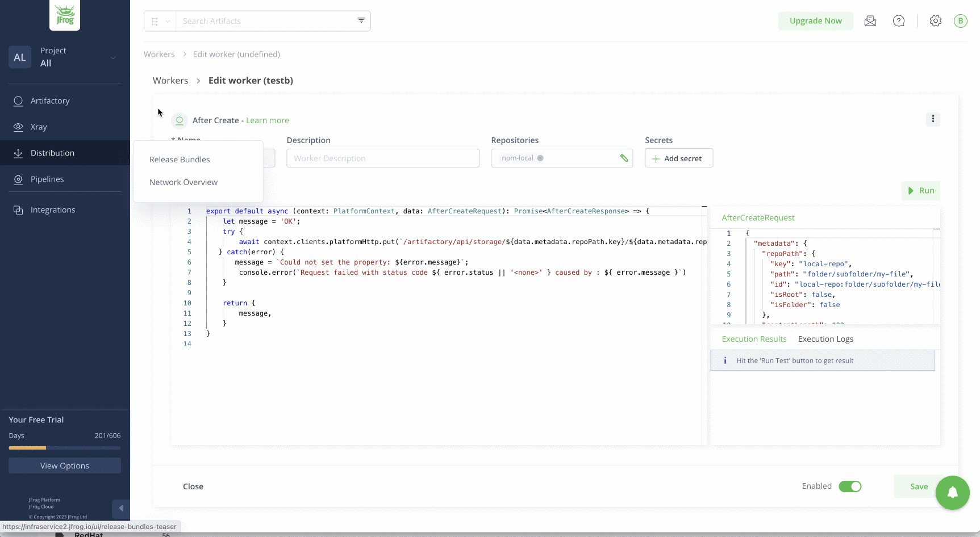
Task: Click the JFrog logo in sidebar
Action: coord(65,15)
